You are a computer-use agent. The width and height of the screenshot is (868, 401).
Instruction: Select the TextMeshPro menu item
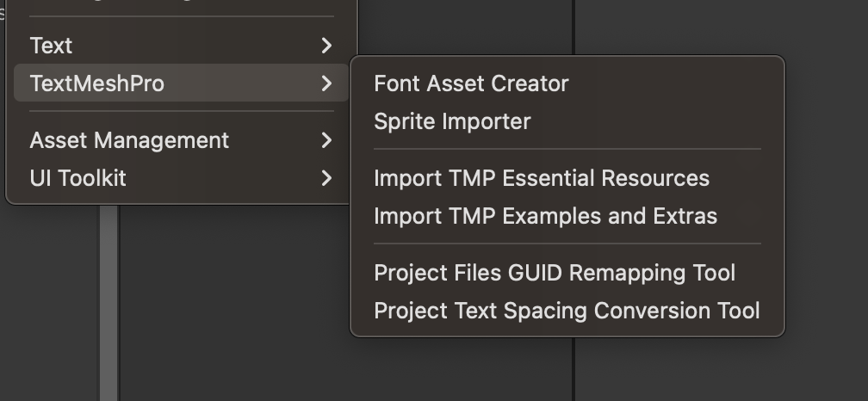point(96,83)
